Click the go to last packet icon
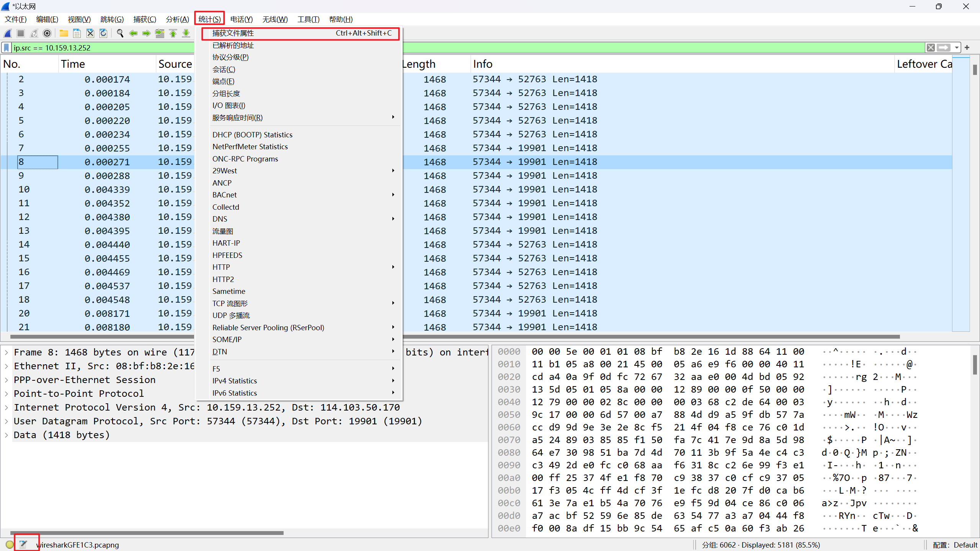This screenshot has height=551, width=980. point(186,34)
